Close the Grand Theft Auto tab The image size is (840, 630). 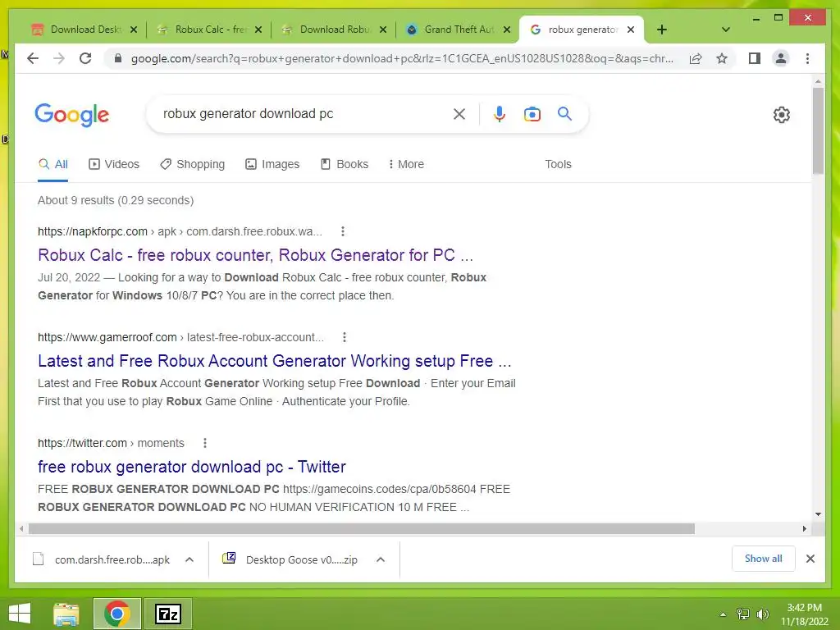point(507,30)
